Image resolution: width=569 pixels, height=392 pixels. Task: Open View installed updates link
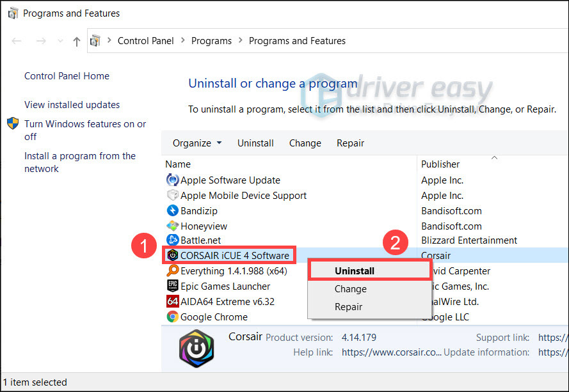[72, 105]
